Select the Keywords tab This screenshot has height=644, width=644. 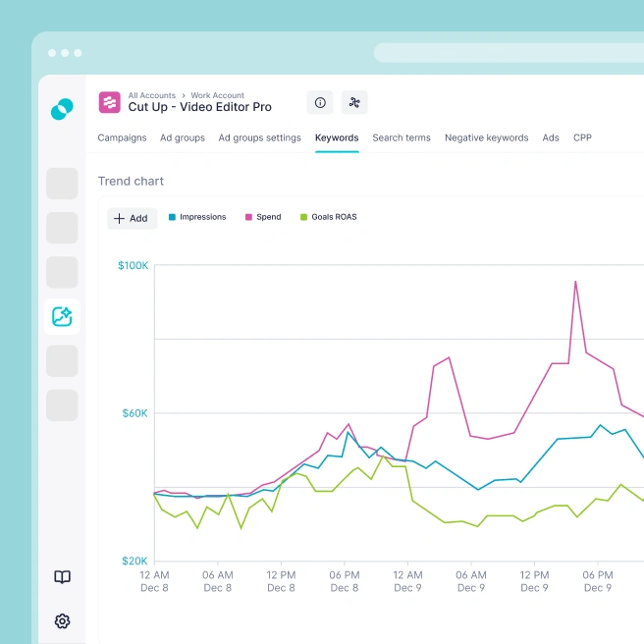(x=337, y=137)
